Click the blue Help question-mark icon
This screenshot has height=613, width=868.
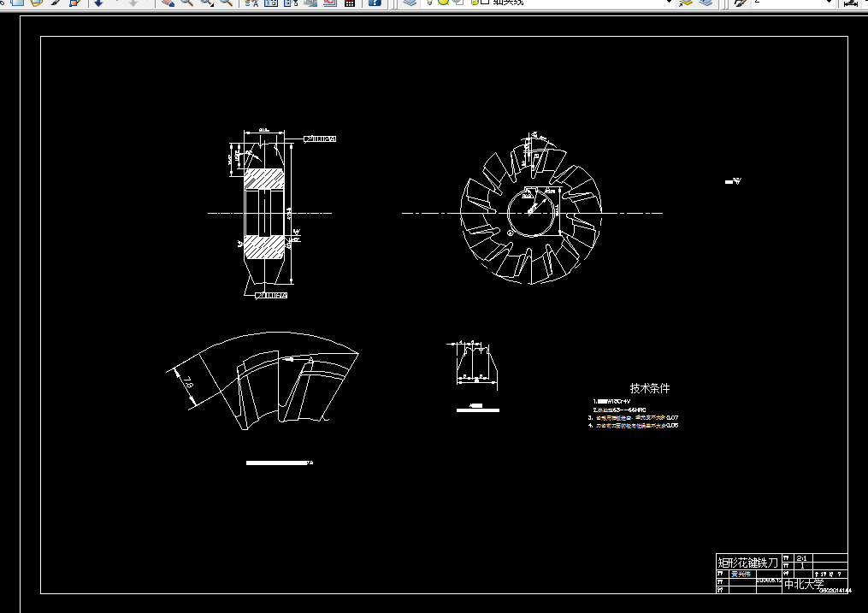click(x=375, y=3)
